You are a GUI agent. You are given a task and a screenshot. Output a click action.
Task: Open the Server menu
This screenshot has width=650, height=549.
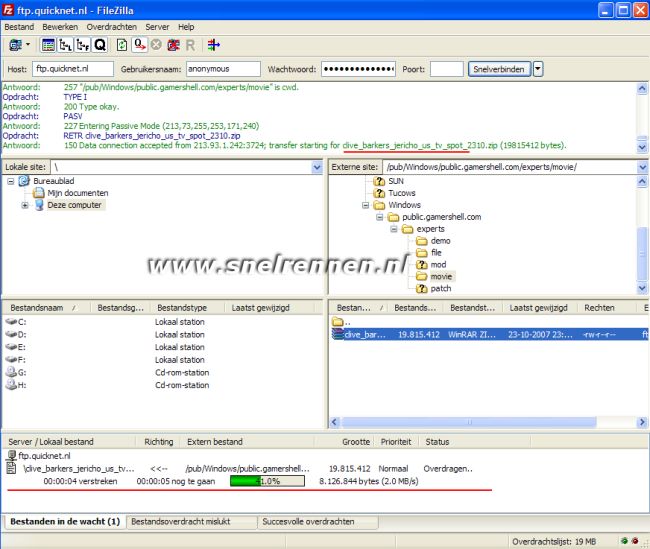[x=157, y=27]
